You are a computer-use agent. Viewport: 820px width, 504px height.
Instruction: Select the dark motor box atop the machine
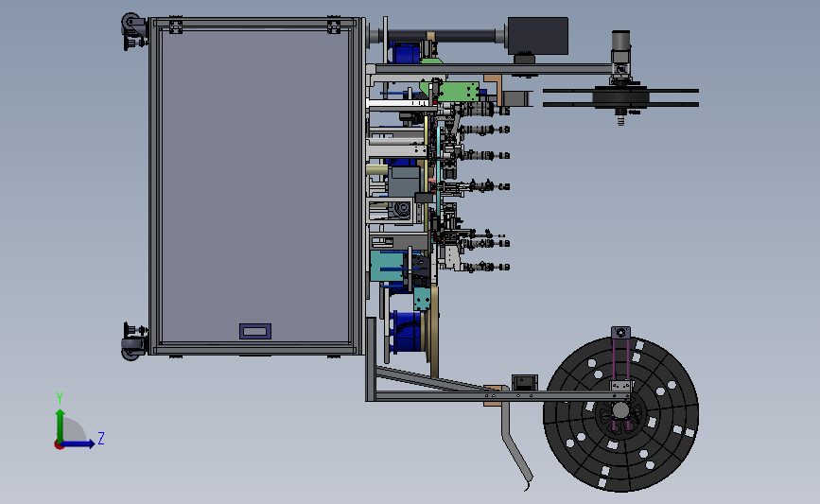[537, 36]
